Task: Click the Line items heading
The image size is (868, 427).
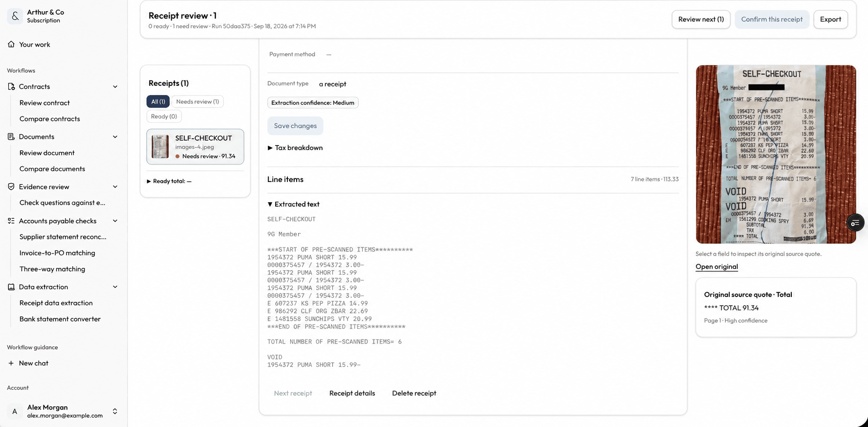Action: click(285, 179)
